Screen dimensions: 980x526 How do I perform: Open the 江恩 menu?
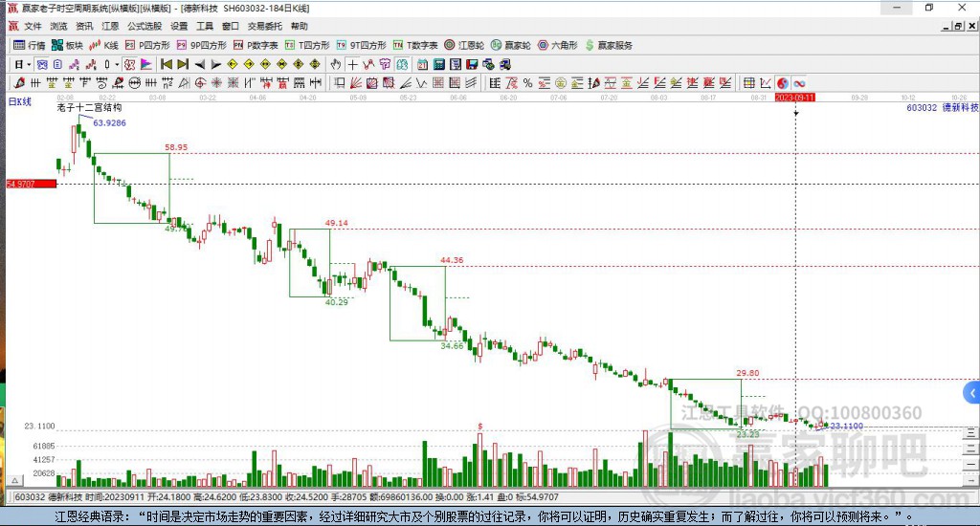tap(110, 26)
